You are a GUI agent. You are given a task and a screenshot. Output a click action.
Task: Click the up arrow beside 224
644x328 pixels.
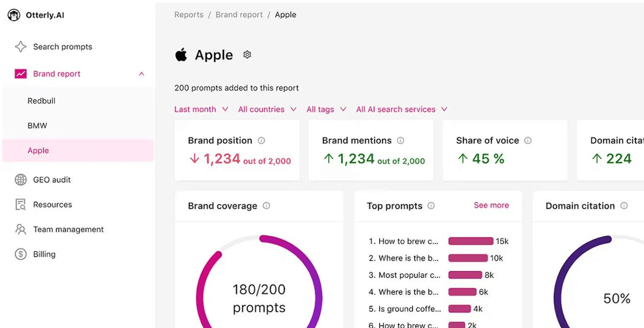(x=597, y=158)
